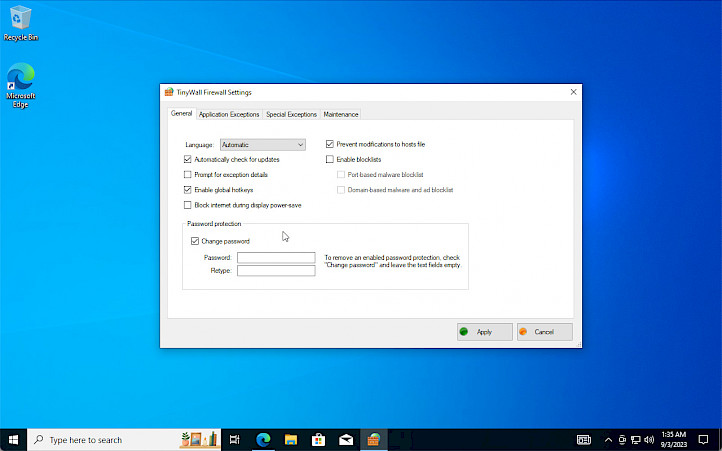The width and height of the screenshot is (722, 451).
Task: Check the Enable blocklists option
Action: coord(330,159)
